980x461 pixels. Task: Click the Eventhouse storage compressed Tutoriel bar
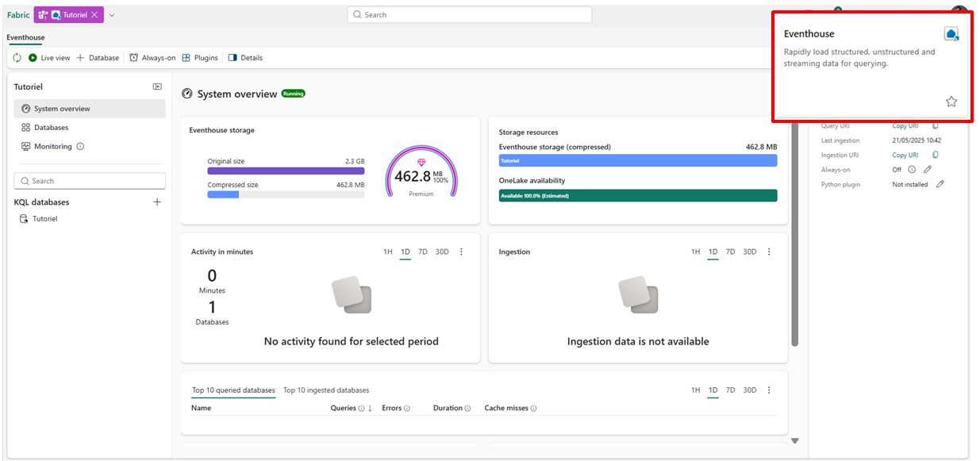(x=638, y=160)
